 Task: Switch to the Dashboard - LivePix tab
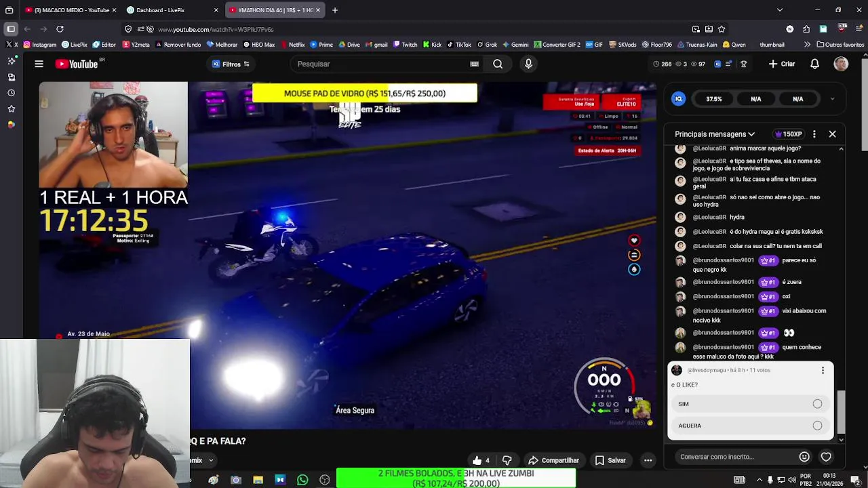(173, 10)
